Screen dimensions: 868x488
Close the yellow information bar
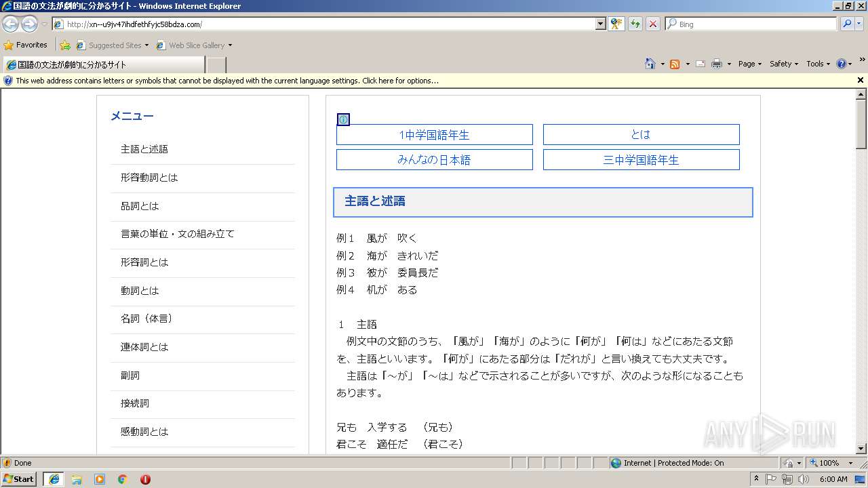click(x=861, y=80)
